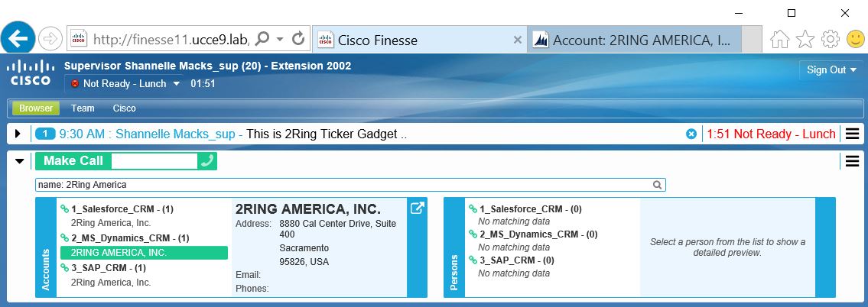The image size is (868, 307).
Task: Select 2Ring America, Inc. under Salesforce CRM
Action: click(111, 223)
